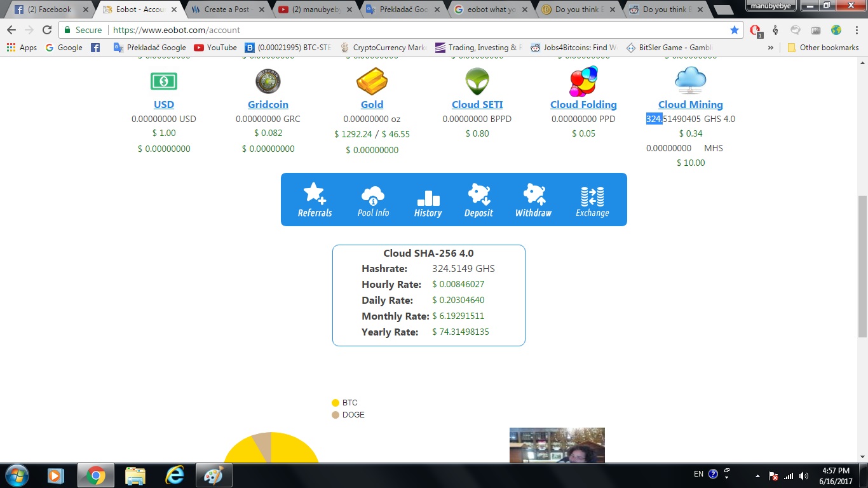This screenshot has height=488, width=868.
Task: Open the Other bookmarks folder
Action: click(x=823, y=48)
